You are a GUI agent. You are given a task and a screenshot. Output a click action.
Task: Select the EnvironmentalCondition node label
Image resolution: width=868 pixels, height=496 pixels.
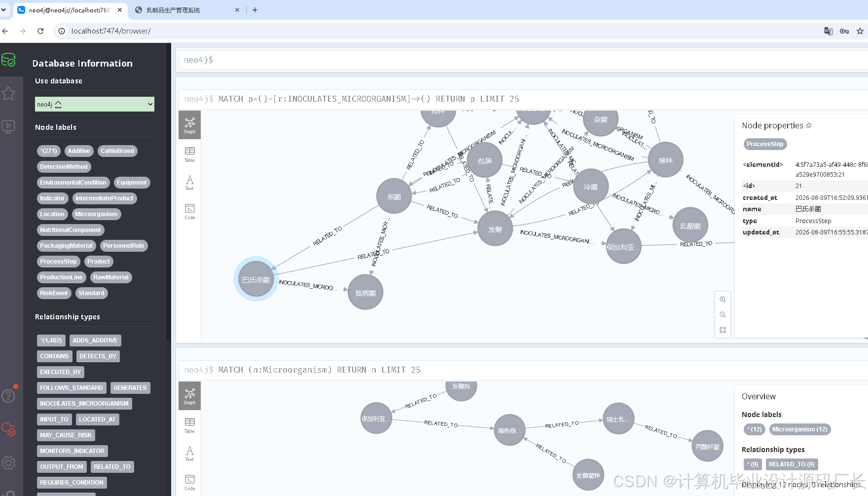73,183
